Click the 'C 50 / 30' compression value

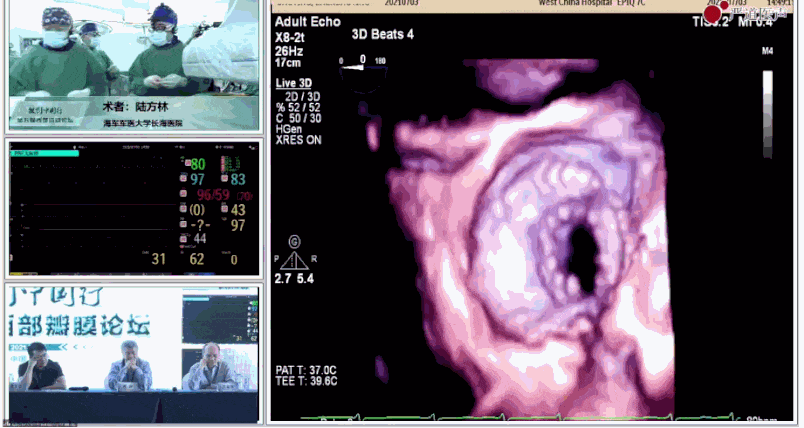[298, 118]
